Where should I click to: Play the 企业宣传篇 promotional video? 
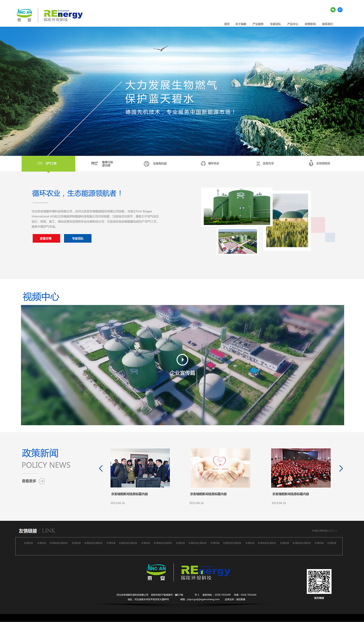[182, 359]
